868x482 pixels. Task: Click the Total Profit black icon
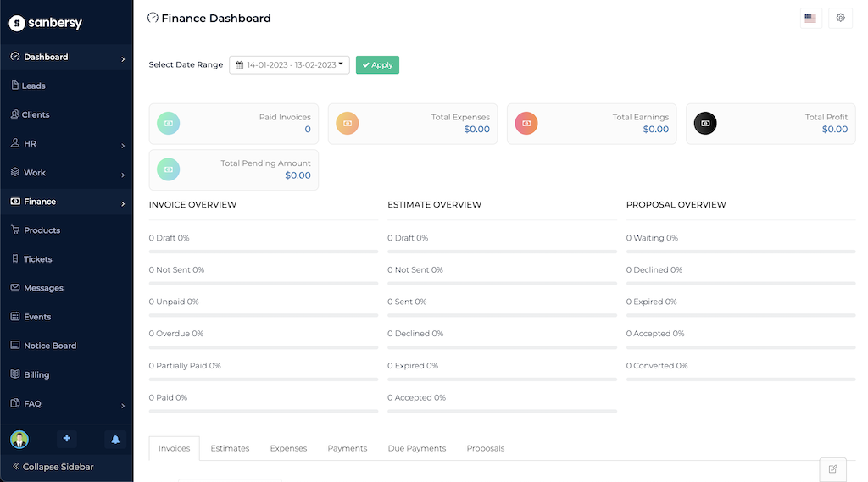pos(705,124)
